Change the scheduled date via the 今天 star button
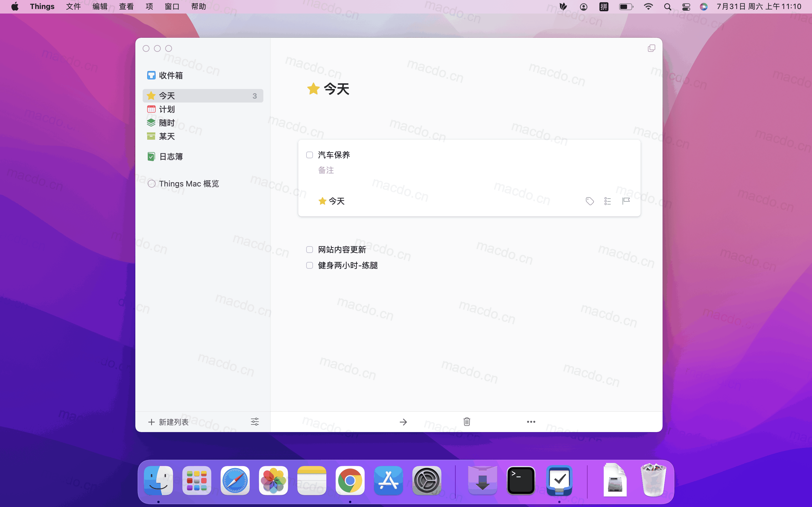 click(331, 201)
